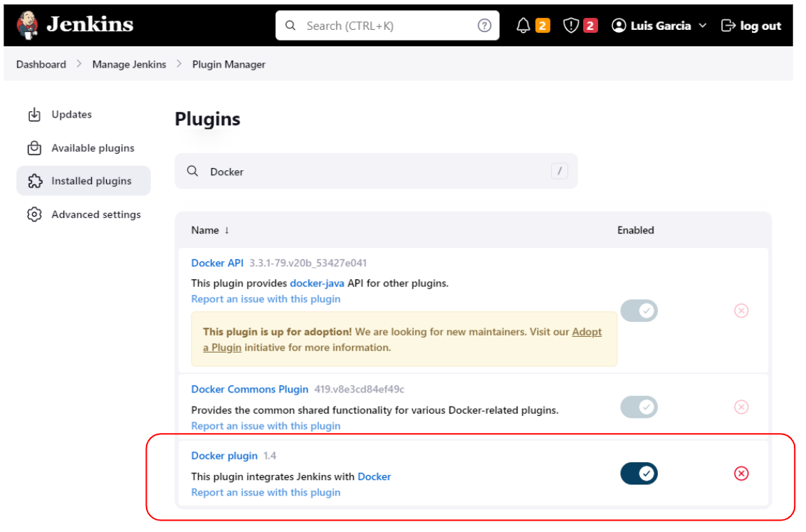Open the Updates section icon in sidebar
806x532 pixels.
[33, 114]
